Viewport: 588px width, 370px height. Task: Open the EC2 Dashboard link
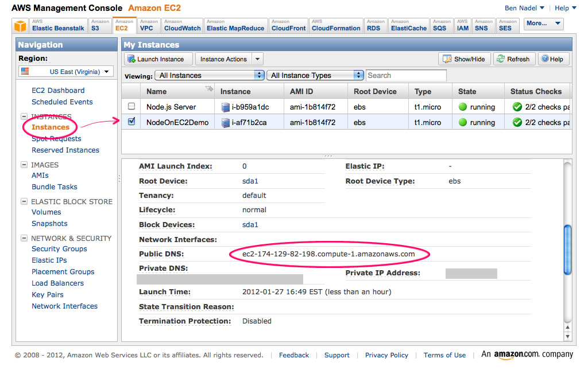click(58, 90)
